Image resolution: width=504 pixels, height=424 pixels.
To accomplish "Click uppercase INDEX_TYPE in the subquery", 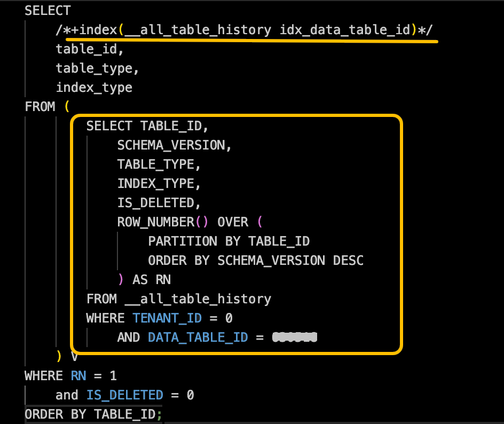I will [x=155, y=184].
